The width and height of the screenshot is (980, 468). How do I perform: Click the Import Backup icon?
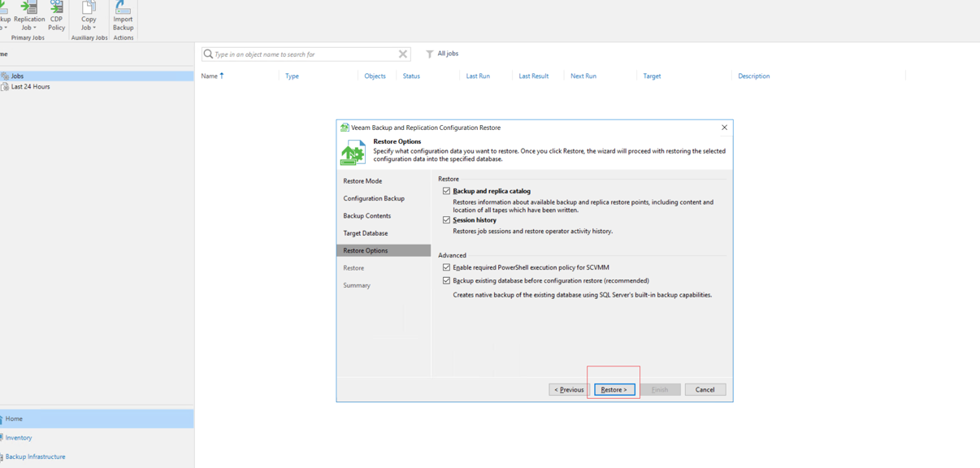[x=123, y=8]
